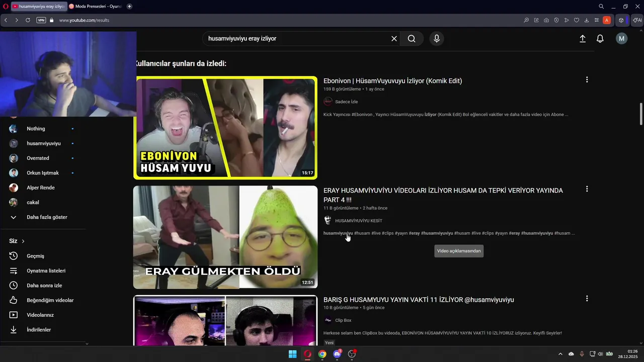This screenshot has height=362, width=644.
Task: Open more options for the BARIŞ G video
Action: (x=587, y=299)
